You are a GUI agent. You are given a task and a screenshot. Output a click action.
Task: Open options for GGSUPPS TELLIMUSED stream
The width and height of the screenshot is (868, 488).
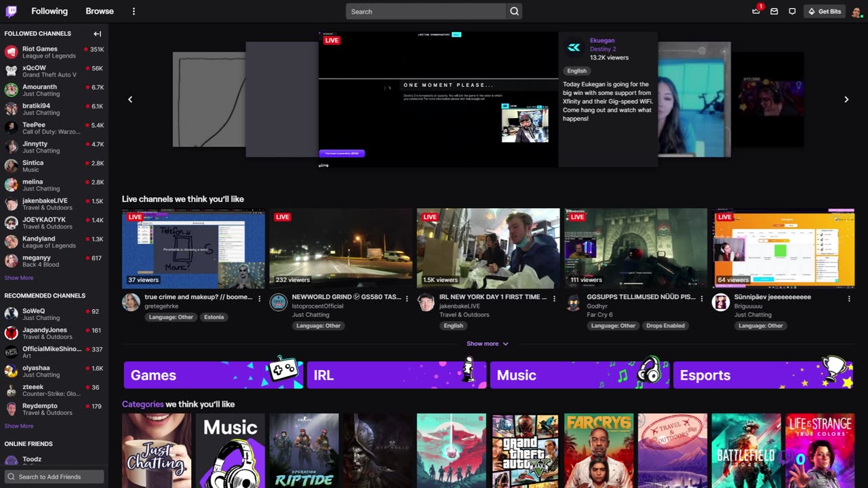(x=702, y=298)
